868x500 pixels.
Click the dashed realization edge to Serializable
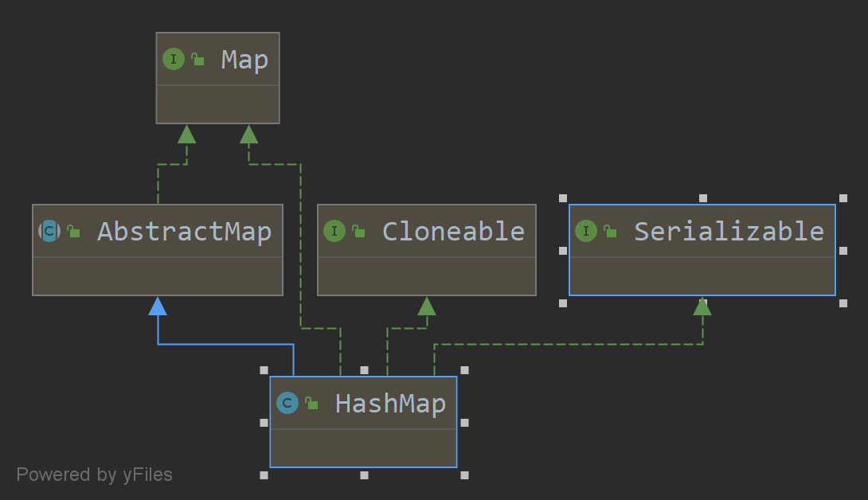click(557, 346)
